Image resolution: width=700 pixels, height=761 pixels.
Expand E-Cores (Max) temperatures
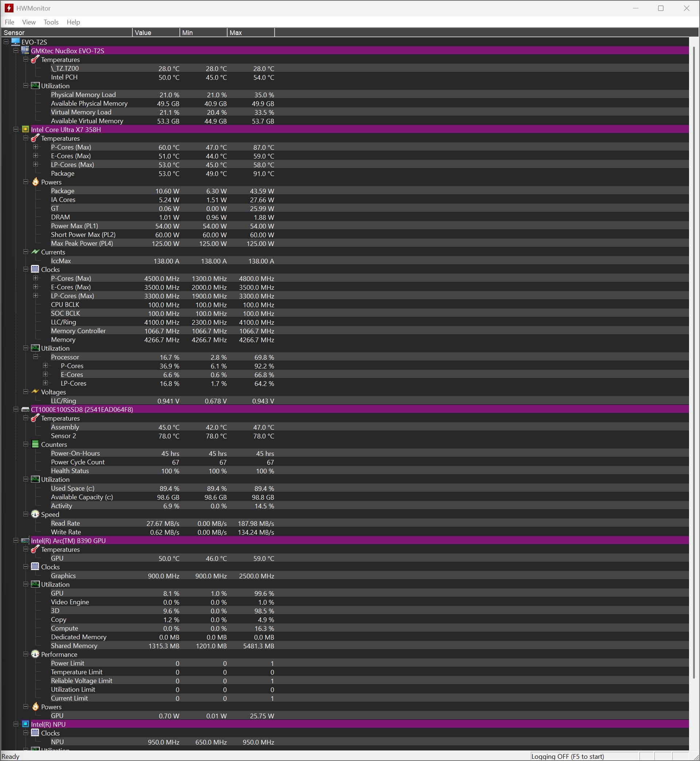pyautogui.click(x=36, y=156)
